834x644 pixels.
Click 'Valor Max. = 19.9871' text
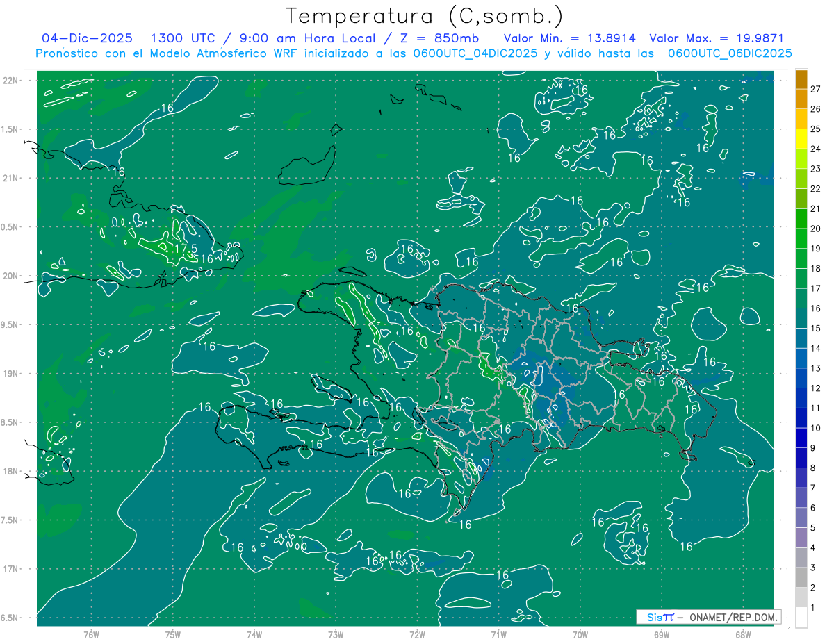pos(717,38)
